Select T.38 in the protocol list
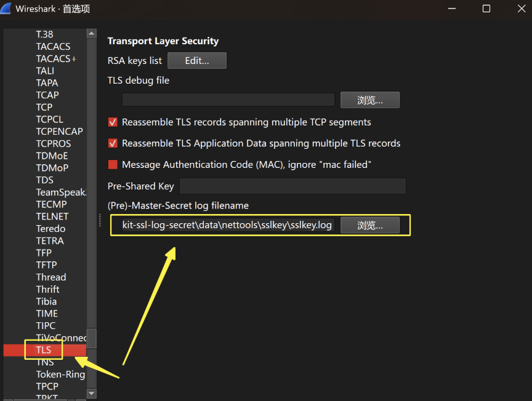Viewport: 532px width, 401px height. pyautogui.click(x=44, y=34)
